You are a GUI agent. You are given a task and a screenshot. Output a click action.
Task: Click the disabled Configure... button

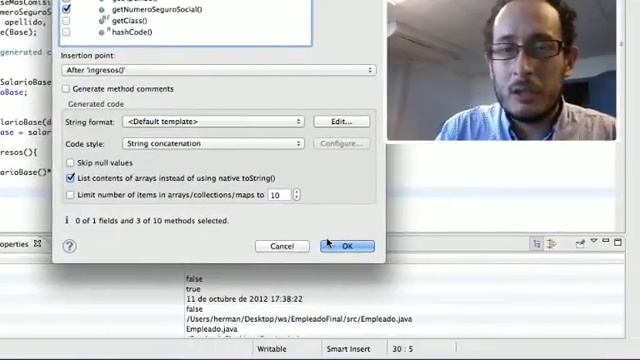[x=342, y=144]
